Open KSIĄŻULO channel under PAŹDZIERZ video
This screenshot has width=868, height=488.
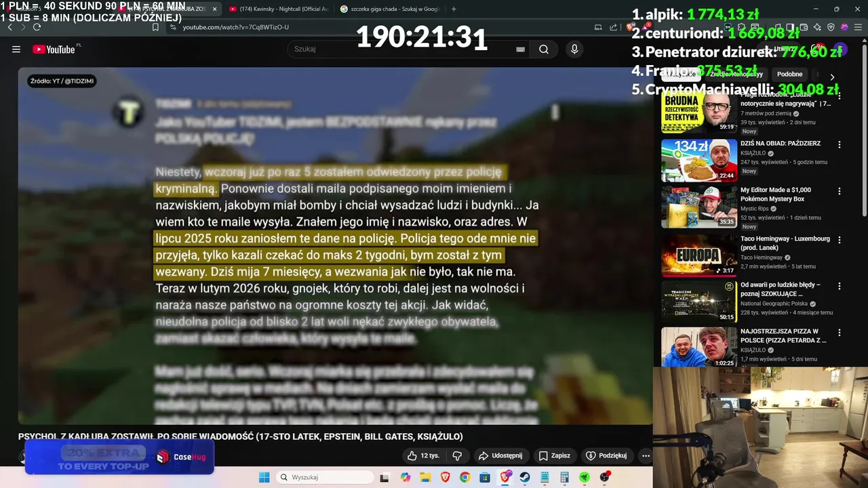click(x=753, y=153)
